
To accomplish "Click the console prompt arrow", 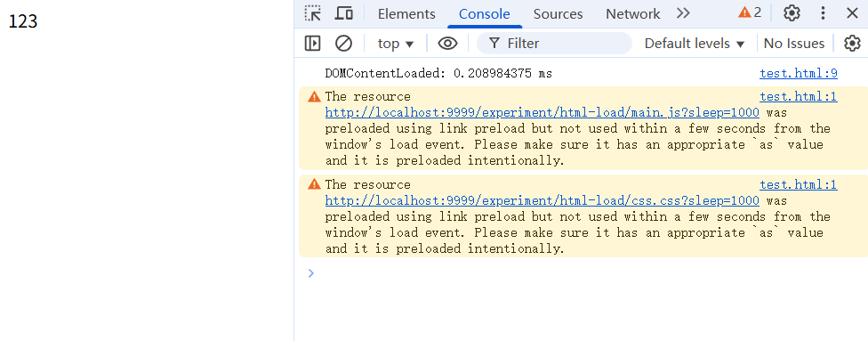I will coord(311,272).
